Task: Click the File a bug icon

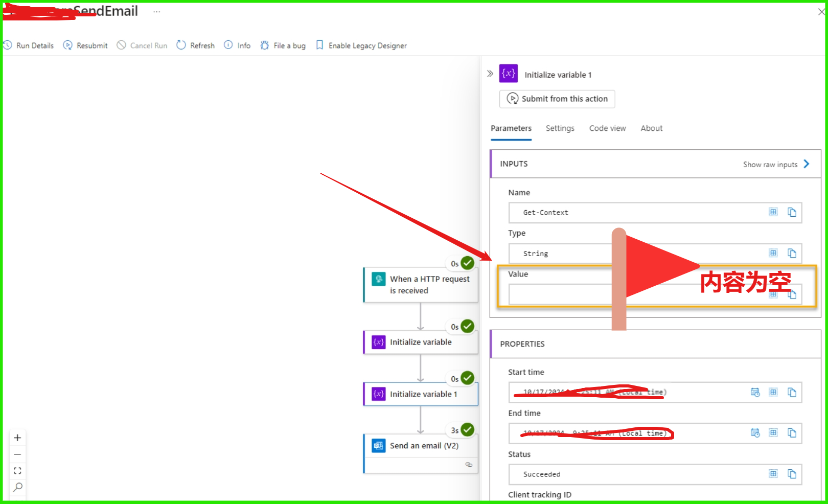Action: [265, 45]
